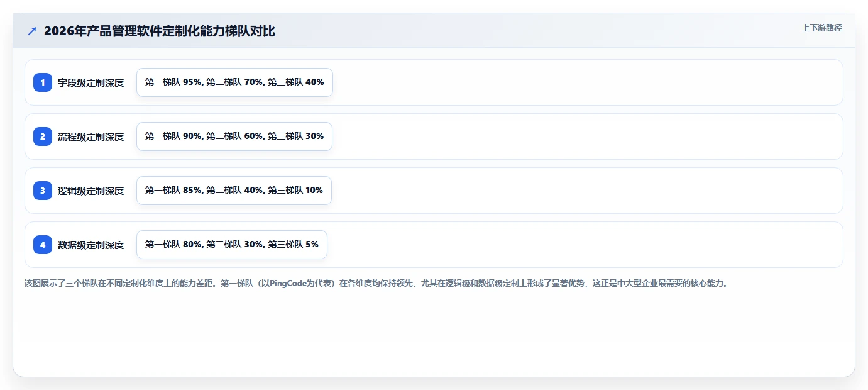This screenshot has width=868, height=390.
Task: Click the blue number 3 badge
Action: (43, 191)
